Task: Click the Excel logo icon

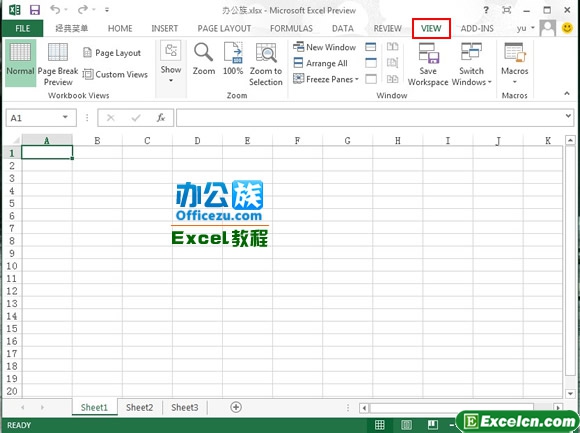Action: click(14, 10)
